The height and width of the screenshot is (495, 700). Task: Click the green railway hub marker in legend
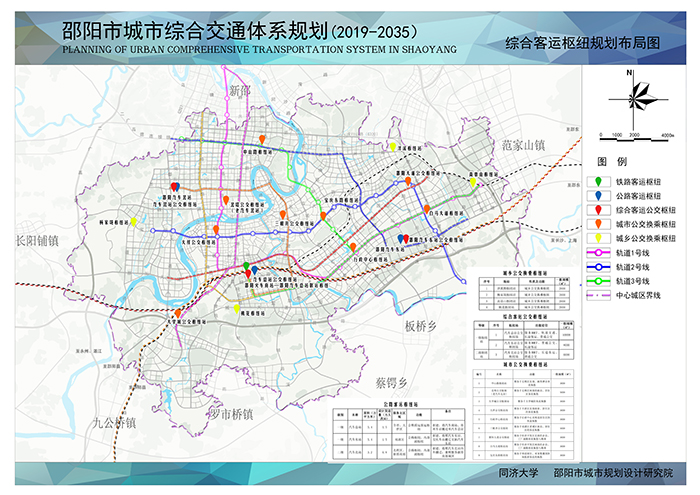click(x=598, y=181)
